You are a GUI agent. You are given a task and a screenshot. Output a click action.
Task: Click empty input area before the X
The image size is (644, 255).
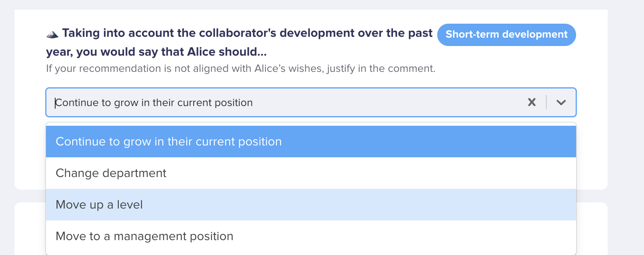389,103
